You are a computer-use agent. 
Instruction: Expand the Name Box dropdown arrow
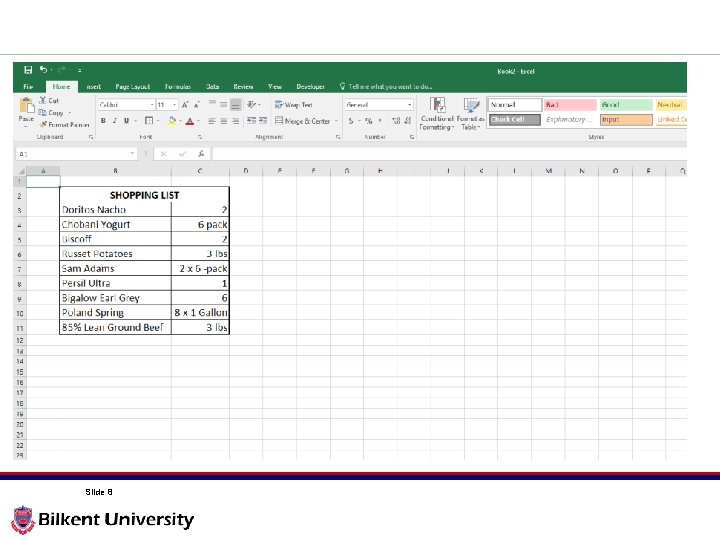pyautogui.click(x=132, y=154)
